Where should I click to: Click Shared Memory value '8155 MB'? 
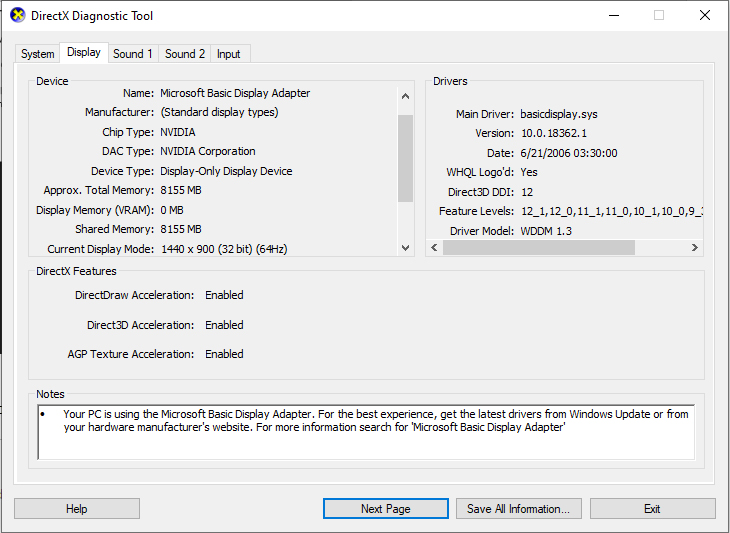click(181, 229)
